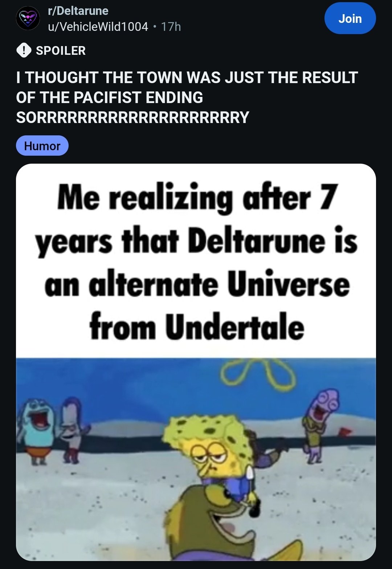Viewport: 392px width, 569px height.
Task: Open the r/Deltarune subreddit link
Action: (x=78, y=11)
